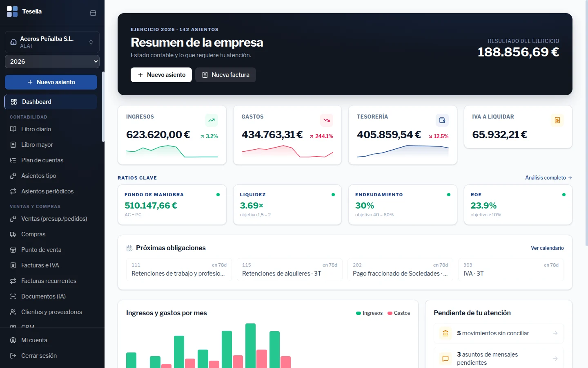
Task: Click the Asientos periódicos repeat icon
Action: [x=13, y=191]
